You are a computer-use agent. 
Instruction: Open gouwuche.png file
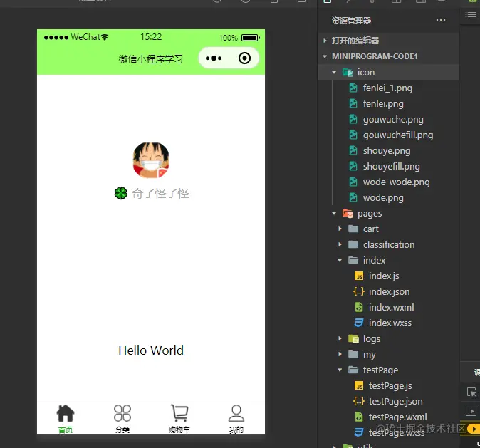[393, 120]
